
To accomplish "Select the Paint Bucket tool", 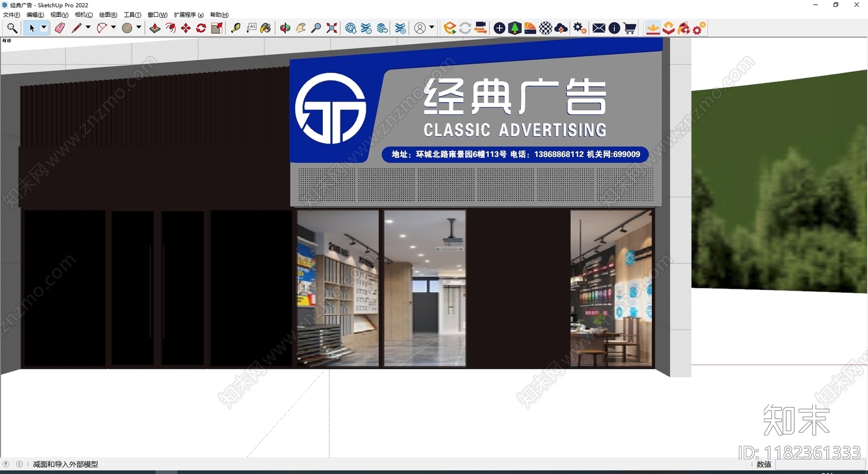I will point(266,28).
